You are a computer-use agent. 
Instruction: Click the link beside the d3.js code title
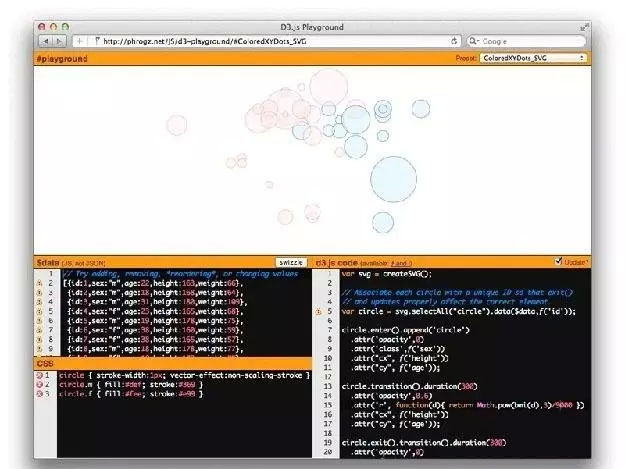pos(400,263)
